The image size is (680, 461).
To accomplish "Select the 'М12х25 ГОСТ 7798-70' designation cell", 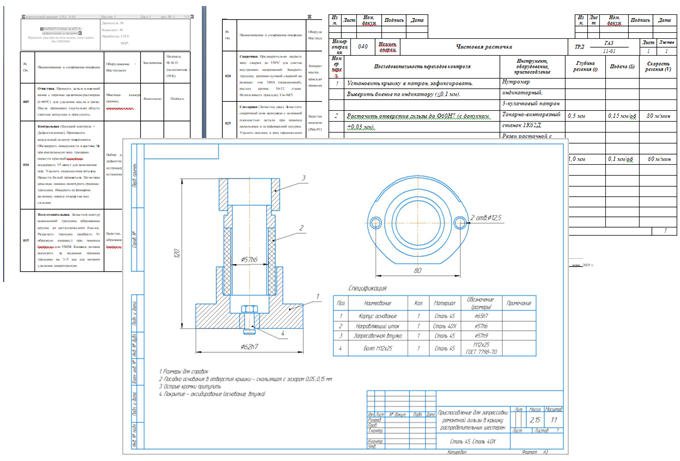I will click(x=481, y=348).
